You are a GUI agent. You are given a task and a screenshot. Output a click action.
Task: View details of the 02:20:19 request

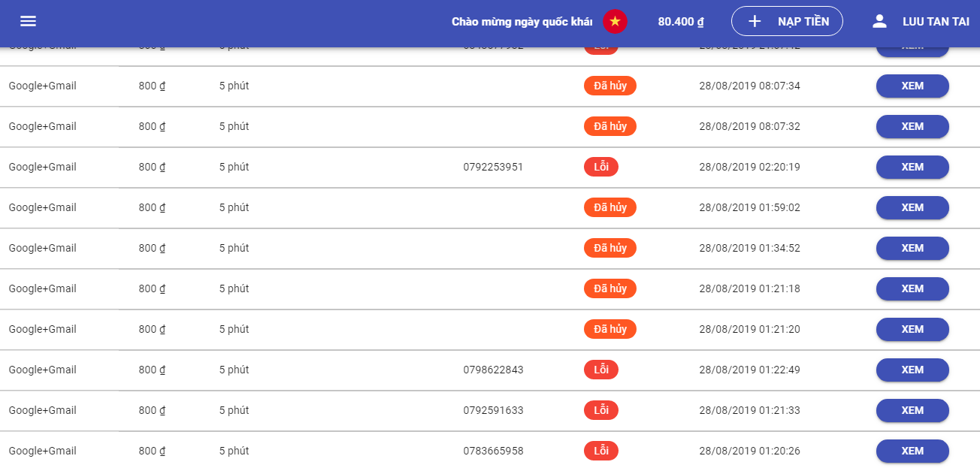pos(912,167)
